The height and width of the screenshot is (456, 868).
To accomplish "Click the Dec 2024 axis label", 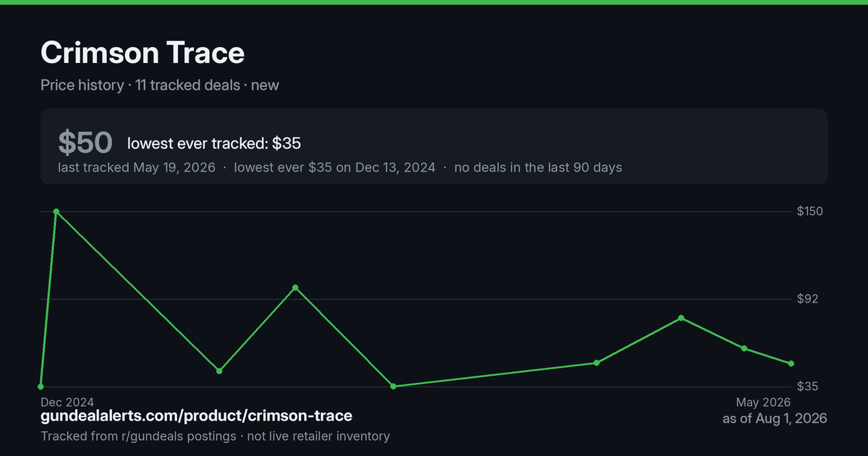I will coord(67,402).
